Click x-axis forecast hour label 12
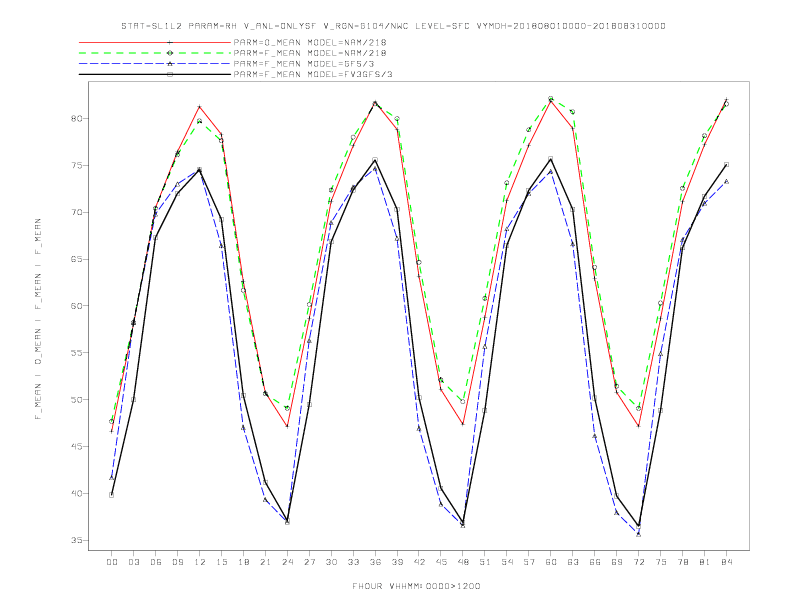 200,562
